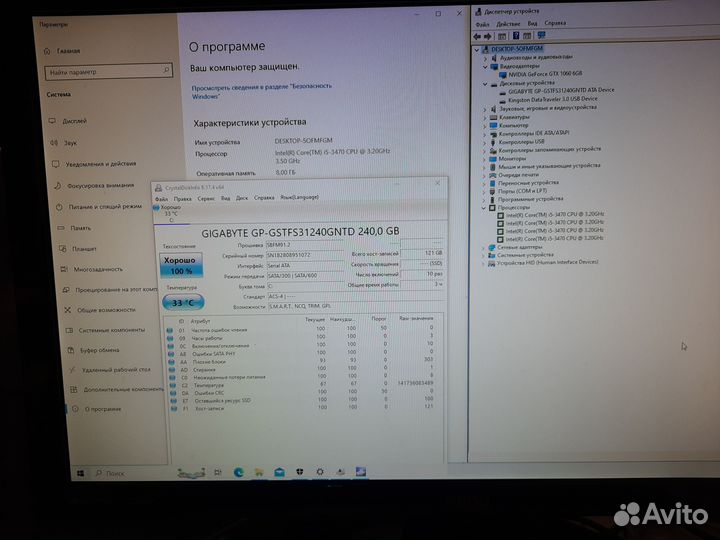The width and height of the screenshot is (720, 540).
Task: Open Многозадачность in sidebar
Action: [x=92, y=269]
